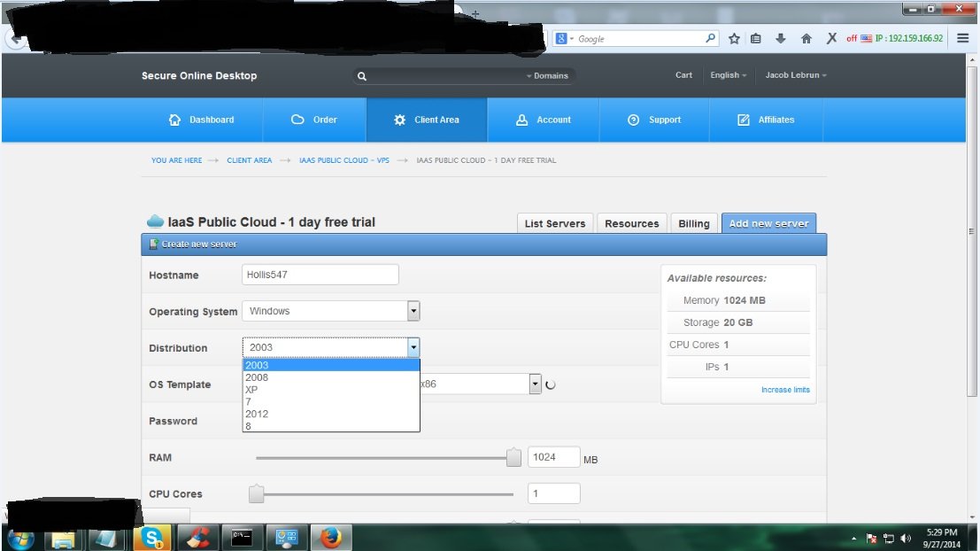This screenshot has width=980, height=551.
Task: Open the Dashboard menu item
Action: 201,120
